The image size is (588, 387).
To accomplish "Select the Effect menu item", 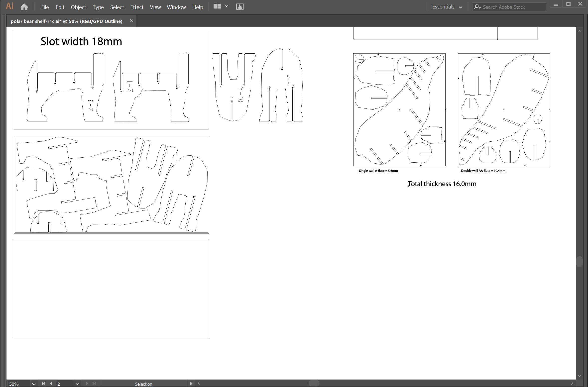I will (135, 6).
